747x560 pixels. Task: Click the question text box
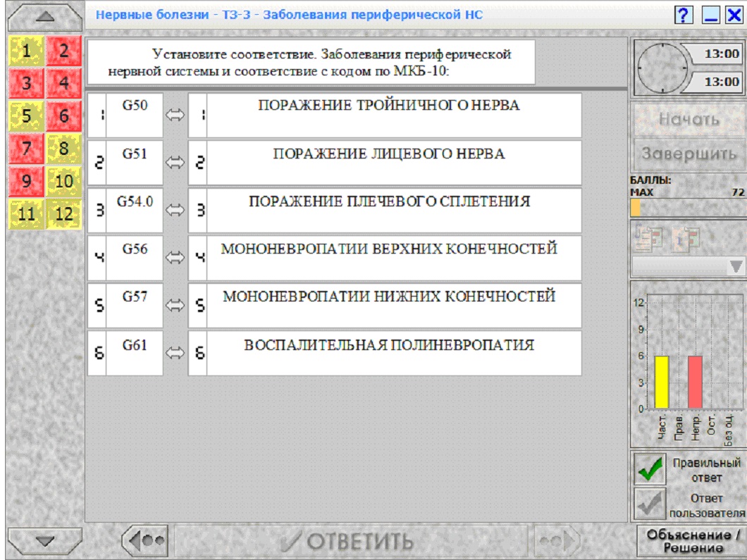pos(311,63)
